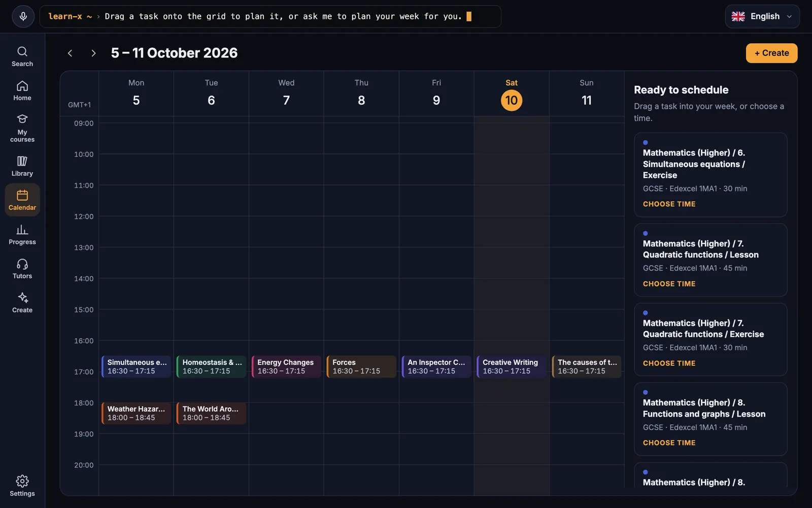Open My courses in the sidebar
Image resolution: width=812 pixels, height=508 pixels.
(22, 128)
